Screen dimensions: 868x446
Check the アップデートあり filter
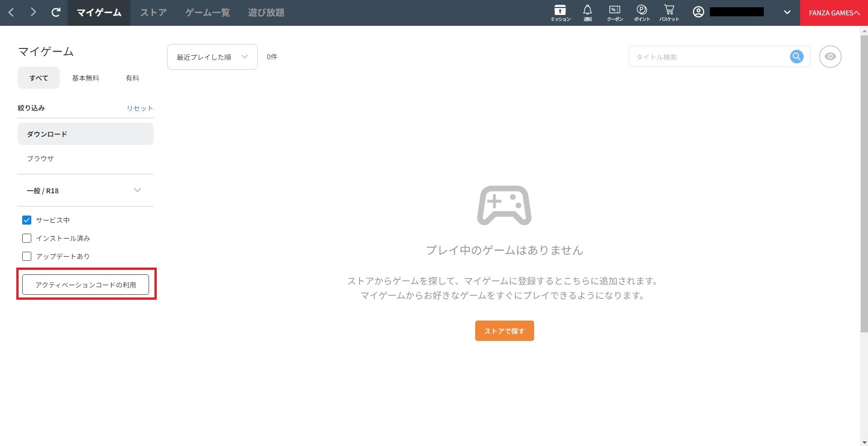click(x=27, y=256)
